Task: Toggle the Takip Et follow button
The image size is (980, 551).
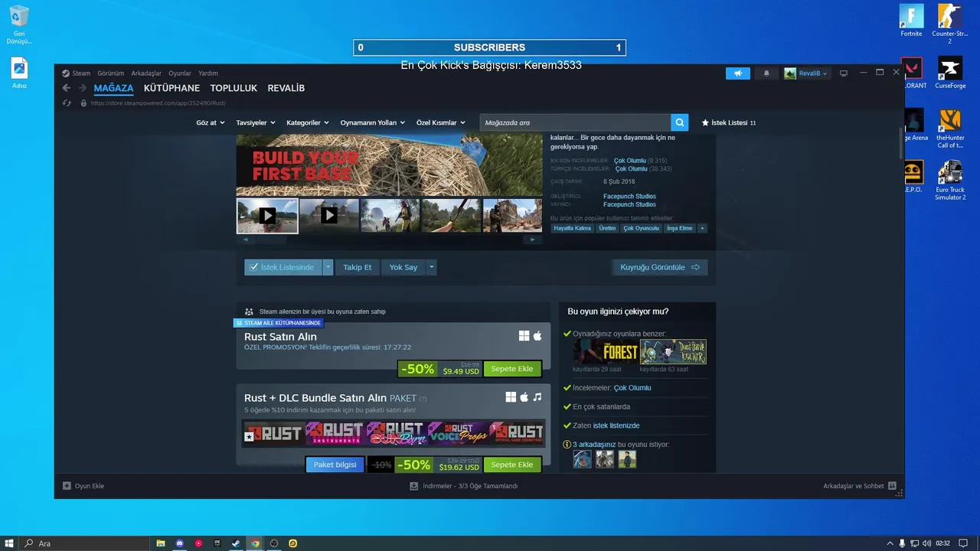Action: [x=357, y=267]
